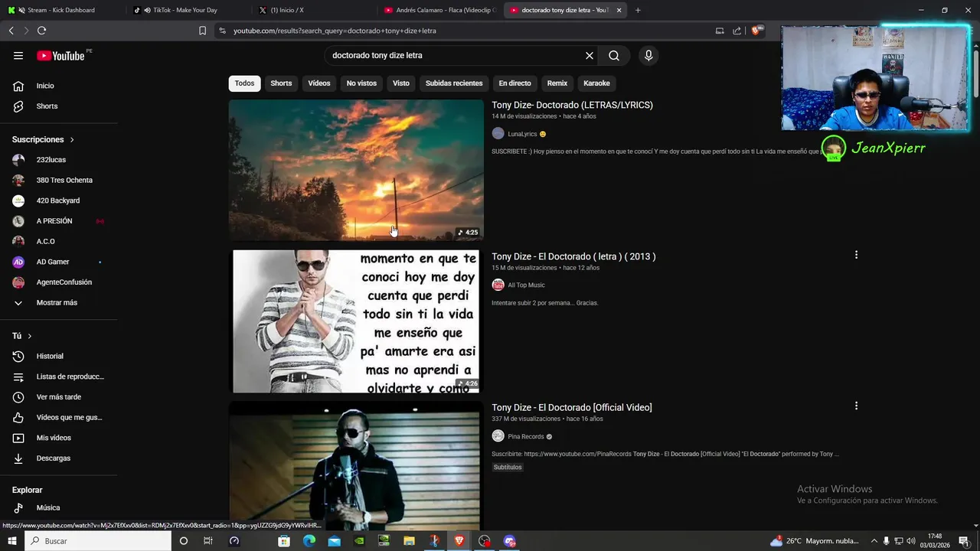Click the sunset thumbnail of LETRAS/LYRICS video
980x551 pixels.
(x=356, y=170)
